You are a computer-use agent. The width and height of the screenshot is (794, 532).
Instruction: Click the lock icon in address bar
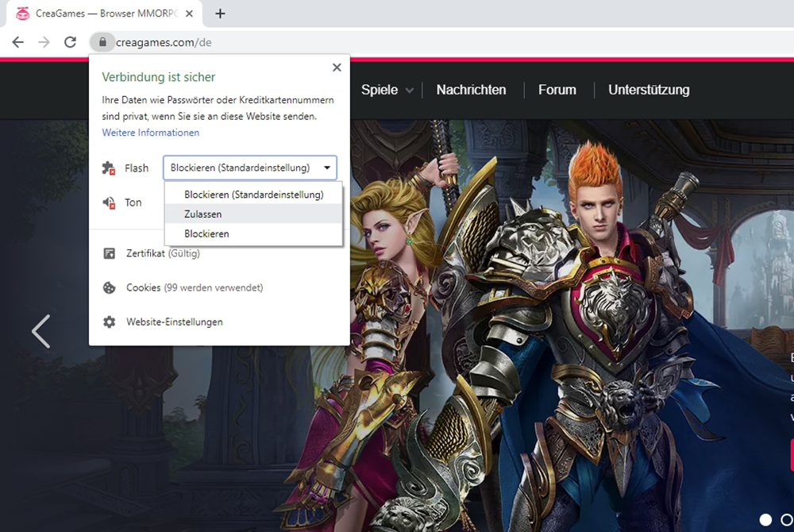[101, 42]
